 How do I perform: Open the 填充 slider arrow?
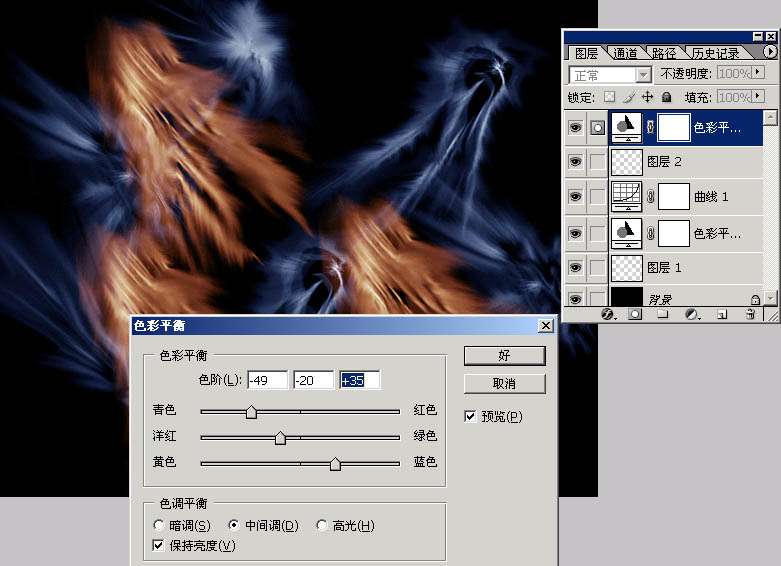click(758, 96)
